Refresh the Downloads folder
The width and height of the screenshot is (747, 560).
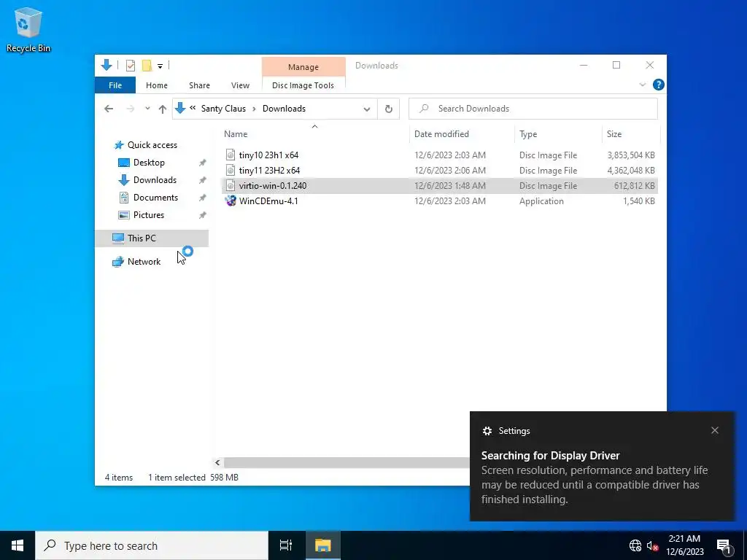pyautogui.click(x=389, y=109)
